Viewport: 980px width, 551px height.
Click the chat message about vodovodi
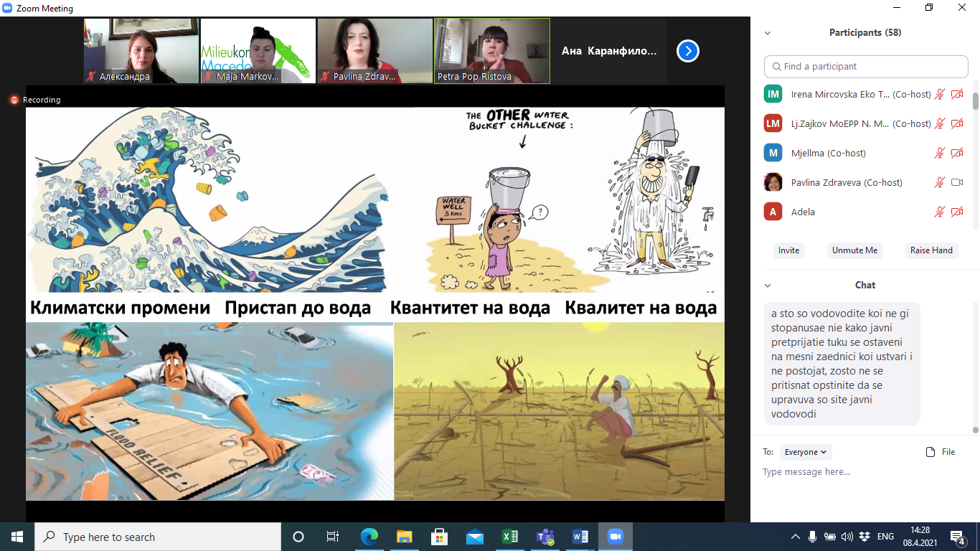(x=842, y=364)
